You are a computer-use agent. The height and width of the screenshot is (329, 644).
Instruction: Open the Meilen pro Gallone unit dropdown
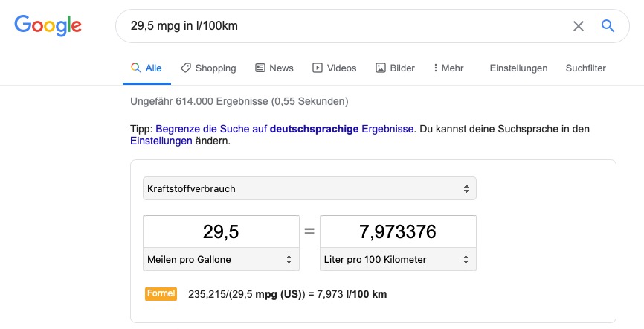coord(221,260)
